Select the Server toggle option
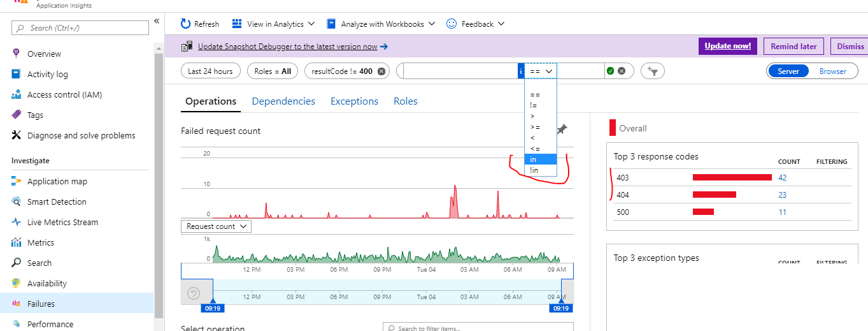Image resolution: width=868 pixels, height=331 pixels. coord(788,71)
